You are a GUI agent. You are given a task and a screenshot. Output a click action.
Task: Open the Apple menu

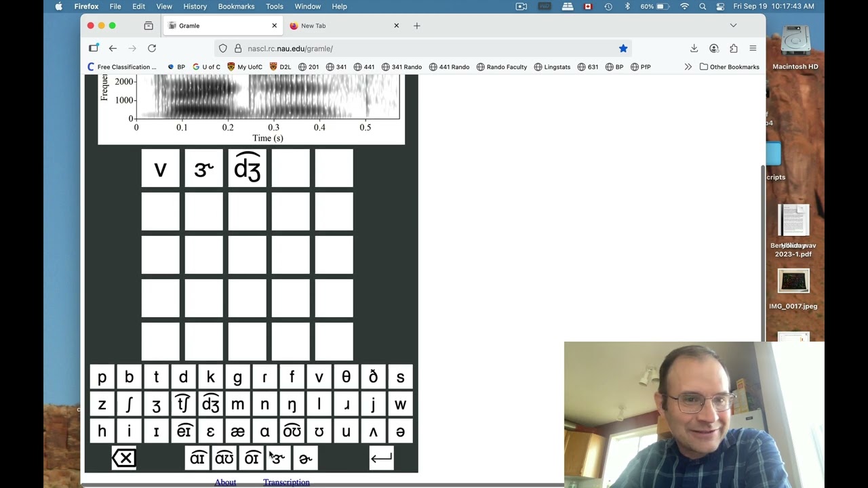point(58,6)
